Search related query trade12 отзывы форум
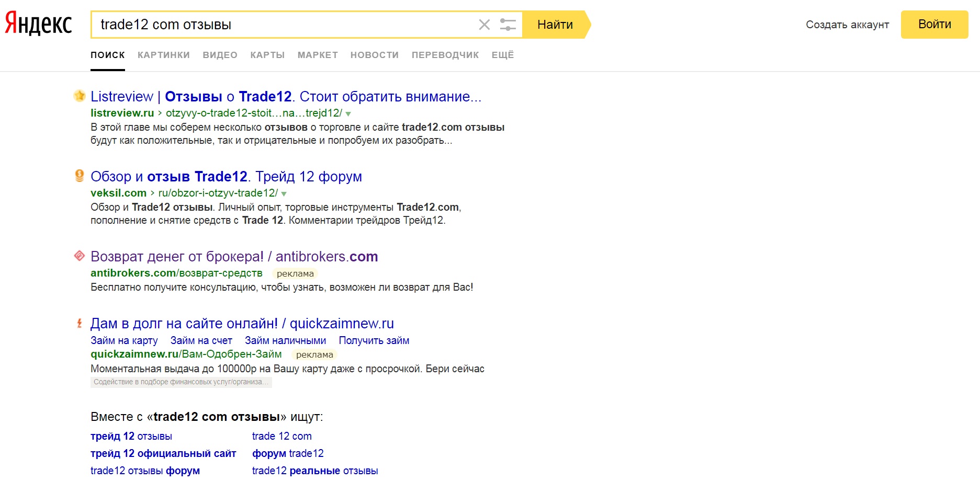980x481 pixels. (145, 471)
